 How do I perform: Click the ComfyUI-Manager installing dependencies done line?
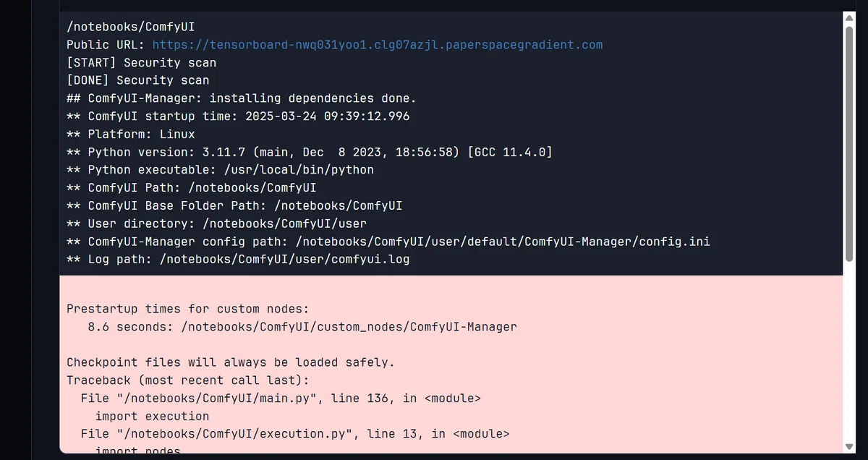(242, 98)
